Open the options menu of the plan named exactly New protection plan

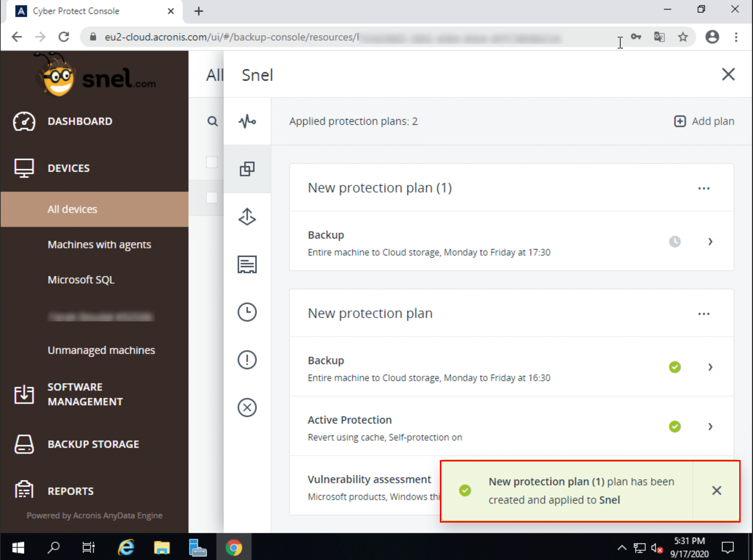704,314
